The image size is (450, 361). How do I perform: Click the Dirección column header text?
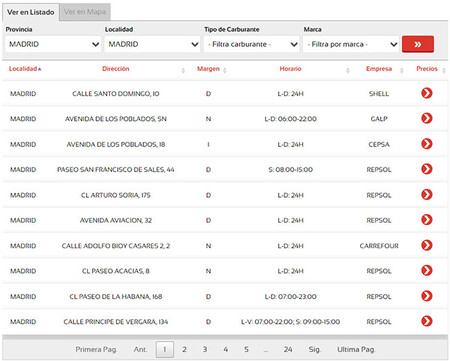[116, 69]
